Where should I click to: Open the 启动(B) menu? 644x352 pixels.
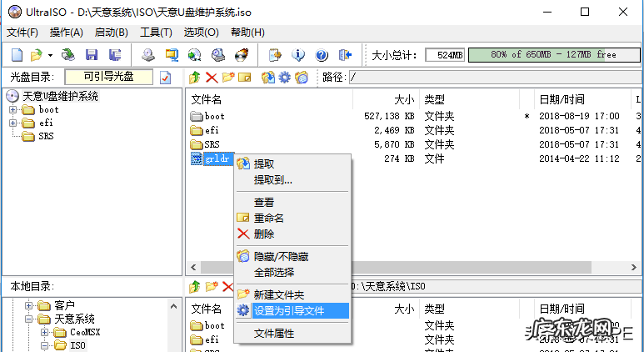(112, 33)
